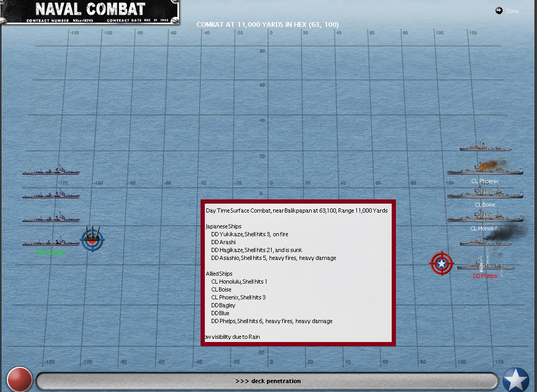
Task: Click 'DD Hagikaze, Shell hits 21, and is sunk' line
Action: (256, 250)
